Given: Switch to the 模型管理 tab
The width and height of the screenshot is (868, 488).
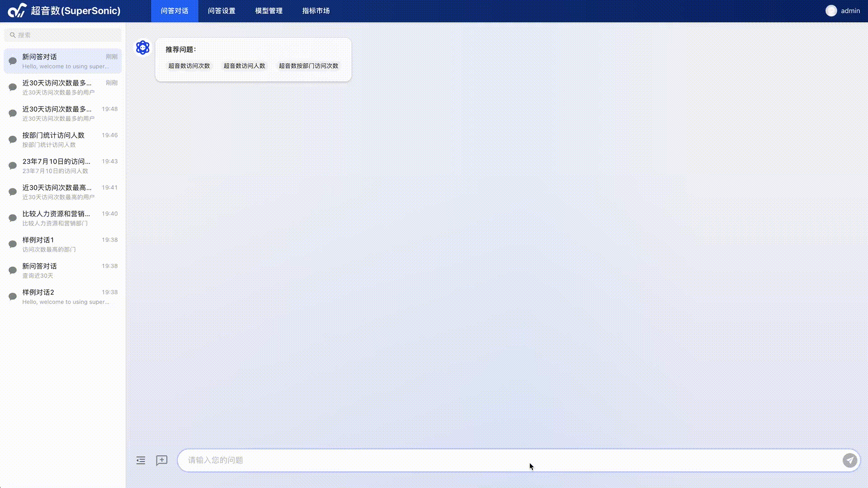Looking at the screenshot, I should pos(269,11).
